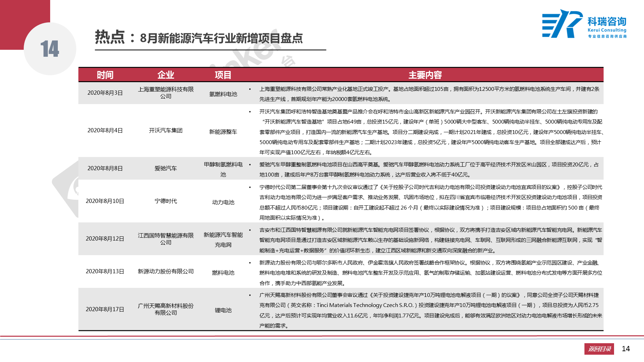This screenshot has width=644, height=362.
Task: Click the 企业 column header
Action: 166,75
